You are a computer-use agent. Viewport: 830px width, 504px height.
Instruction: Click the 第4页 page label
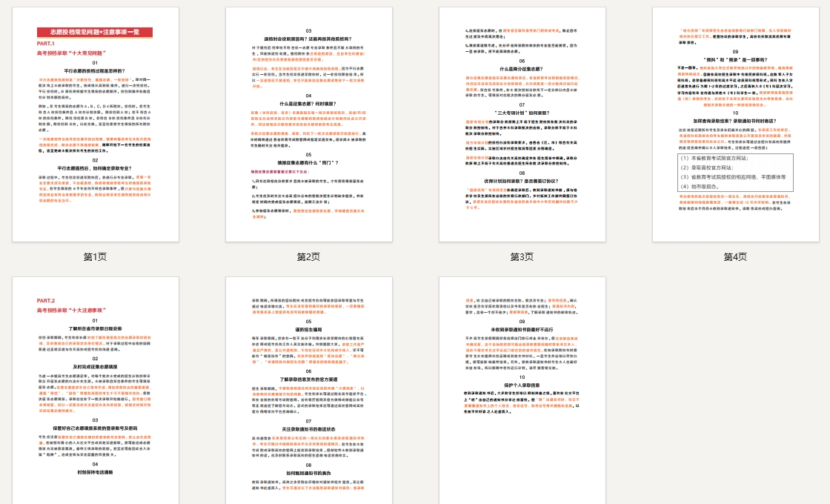pos(735,256)
